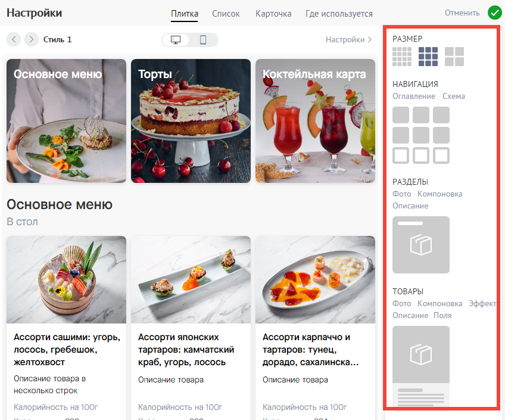Choose the top-right filled navigation layout square

(441, 115)
